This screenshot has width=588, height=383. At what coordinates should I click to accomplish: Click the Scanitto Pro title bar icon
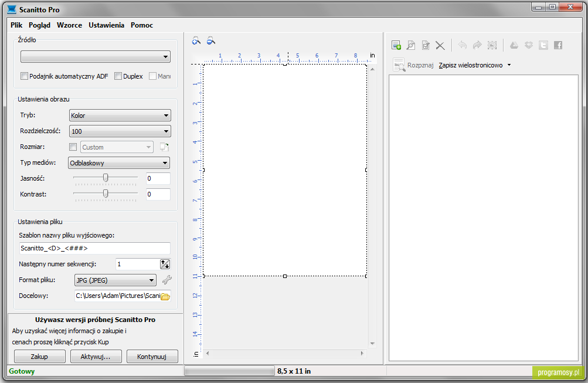coord(12,9)
